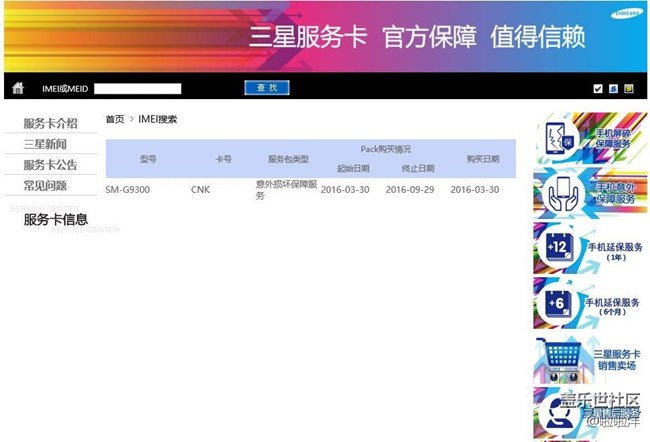This screenshot has height=442, width=650.
Task: Open the 三星服务卡销售卖场 shopping cart banner
Action: point(590,359)
